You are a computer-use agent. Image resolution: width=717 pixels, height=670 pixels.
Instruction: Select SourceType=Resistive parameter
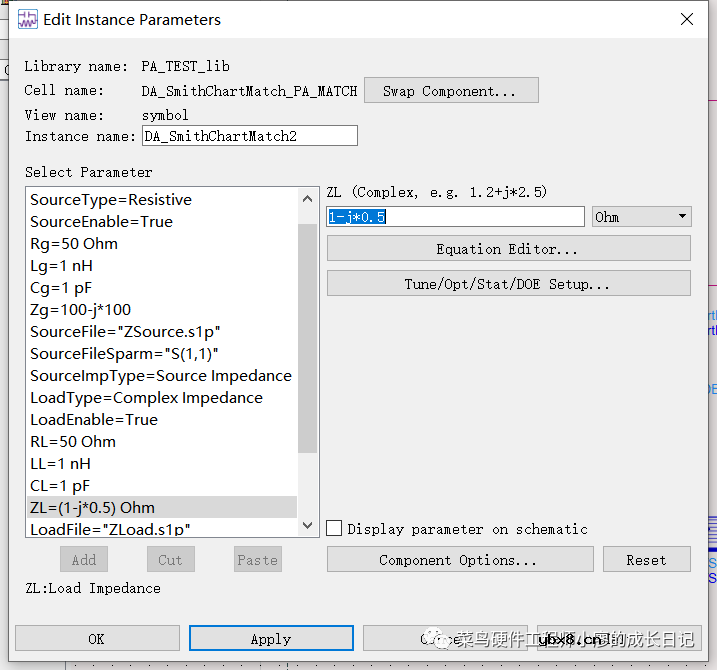pyautogui.click(x=111, y=200)
